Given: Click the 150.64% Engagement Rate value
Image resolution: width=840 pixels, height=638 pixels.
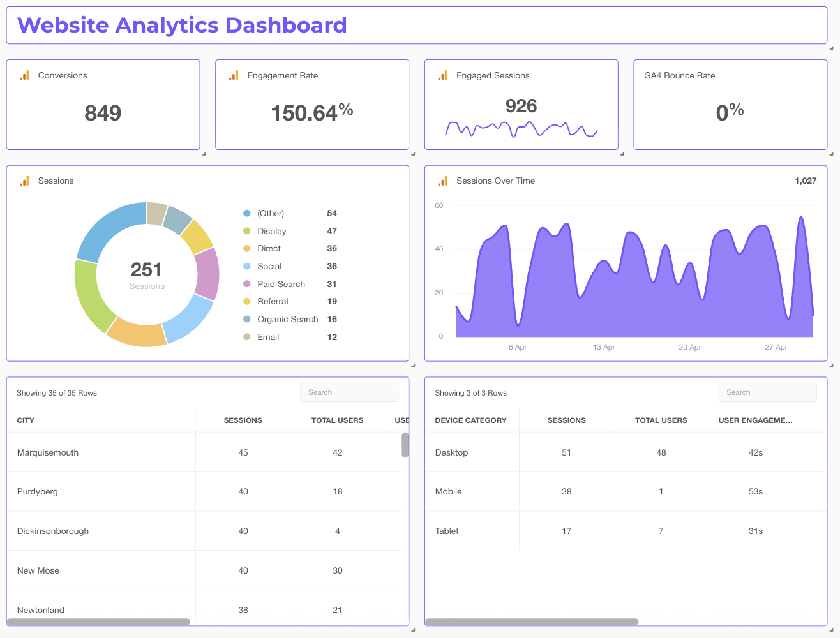Looking at the screenshot, I should (312, 112).
